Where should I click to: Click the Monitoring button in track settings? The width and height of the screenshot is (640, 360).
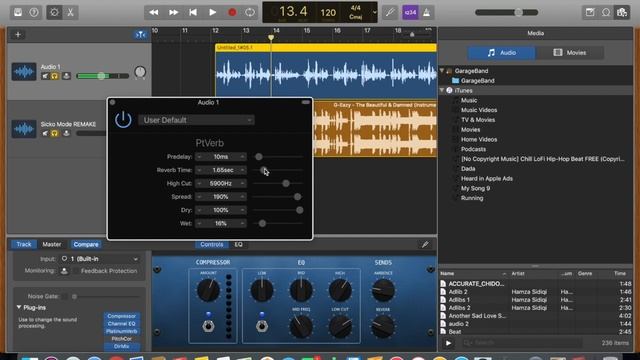pyautogui.click(x=64, y=271)
